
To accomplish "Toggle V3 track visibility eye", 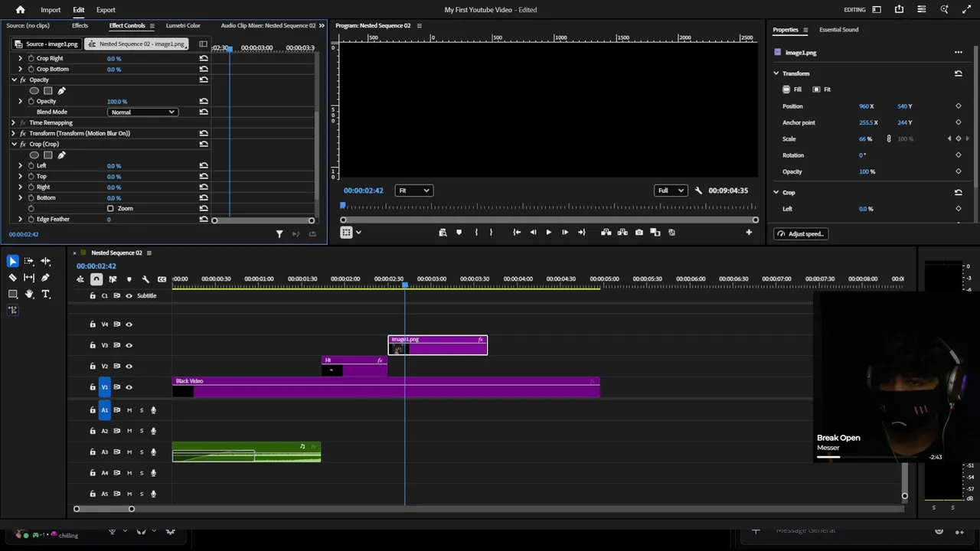I will click(x=129, y=345).
